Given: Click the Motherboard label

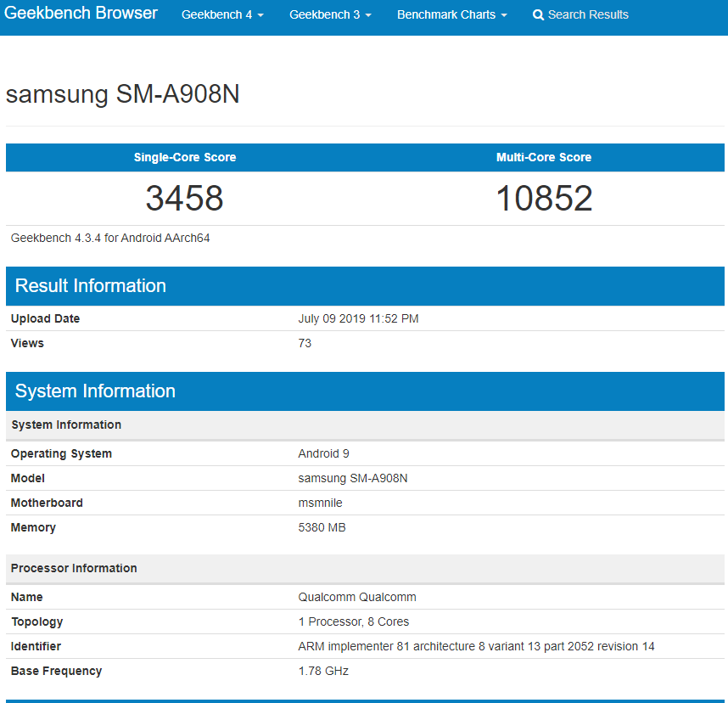Looking at the screenshot, I should [x=47, y=503].
